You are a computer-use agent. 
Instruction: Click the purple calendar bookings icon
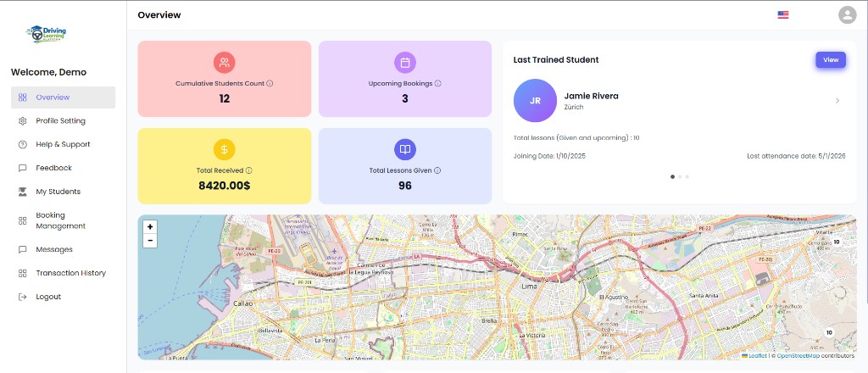[x=405, y=63]
